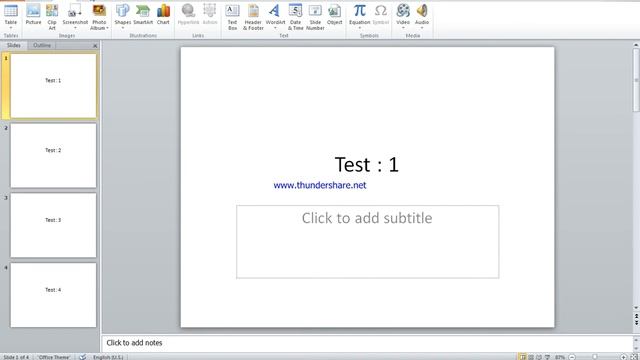This screenshot has height=360, width=640.
Task: Select slide 3 thumbnail 'Test : 3'
Action: click(x=53, y=225)
